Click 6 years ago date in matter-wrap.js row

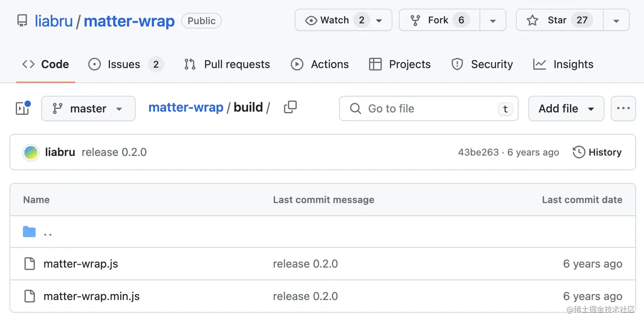[x=592, y=264]
